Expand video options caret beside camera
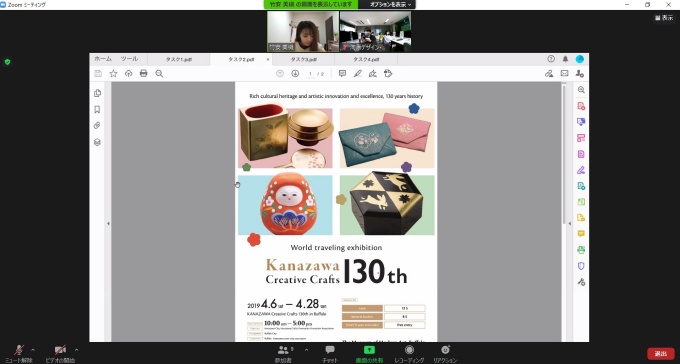 click(x=76, y=350)
